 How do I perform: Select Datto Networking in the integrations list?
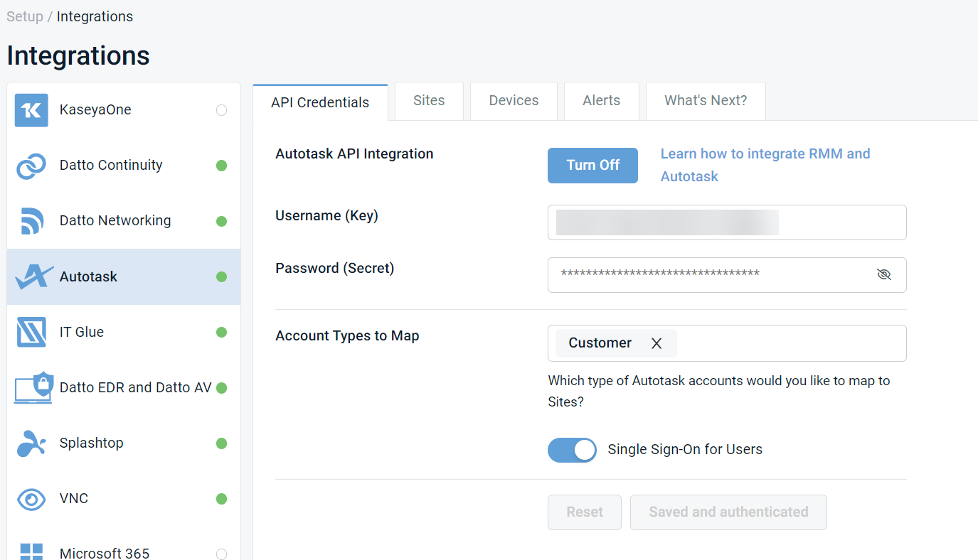tap(124, 221)
